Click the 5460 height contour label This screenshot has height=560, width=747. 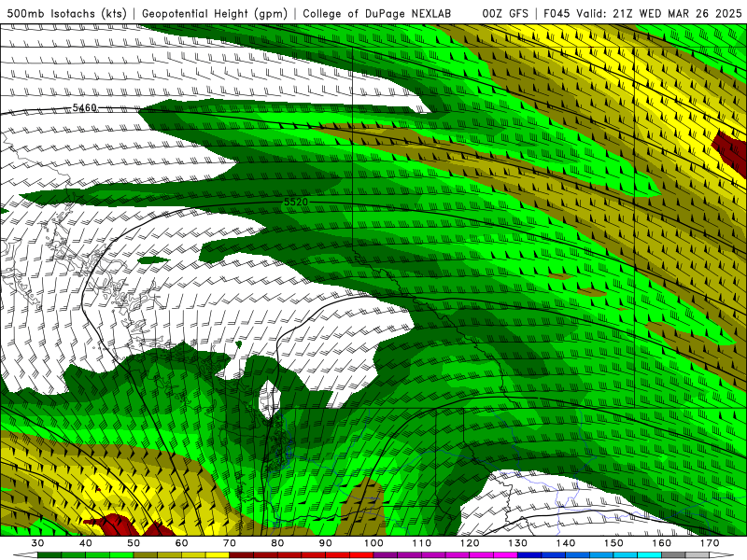click(x=84, y=108)
